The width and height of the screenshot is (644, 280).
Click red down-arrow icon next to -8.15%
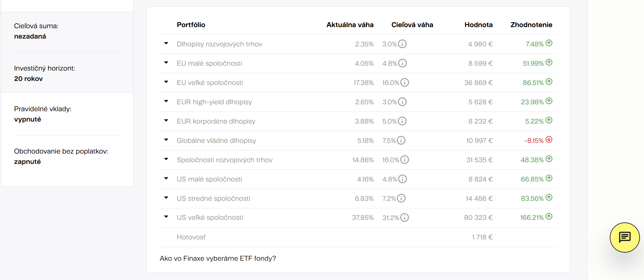pyautogui.click(x=549, y=140)
